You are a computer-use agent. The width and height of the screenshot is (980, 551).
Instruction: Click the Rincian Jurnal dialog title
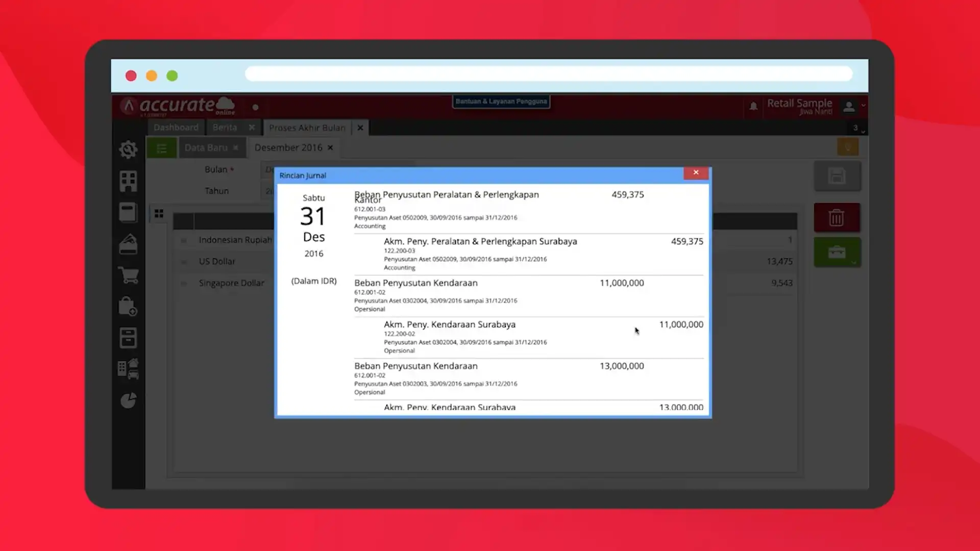coord(303,176)
